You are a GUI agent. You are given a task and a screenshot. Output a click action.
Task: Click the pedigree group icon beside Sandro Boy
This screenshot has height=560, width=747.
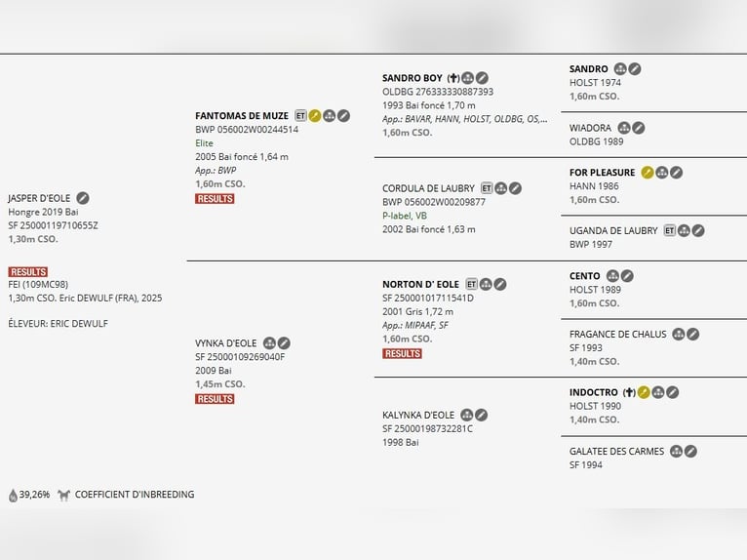pos(467,78)
